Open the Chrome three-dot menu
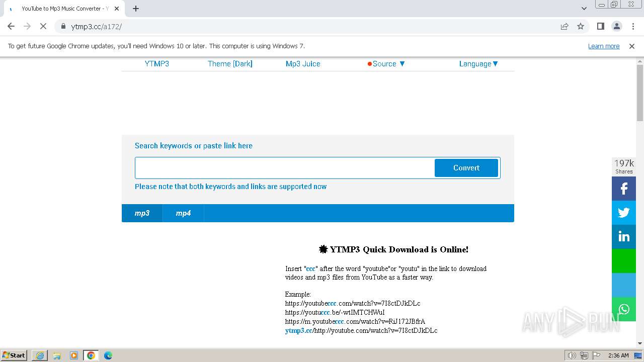Viewport: 644px width, 362px height. pyautogui.click(x=633, y=26)
